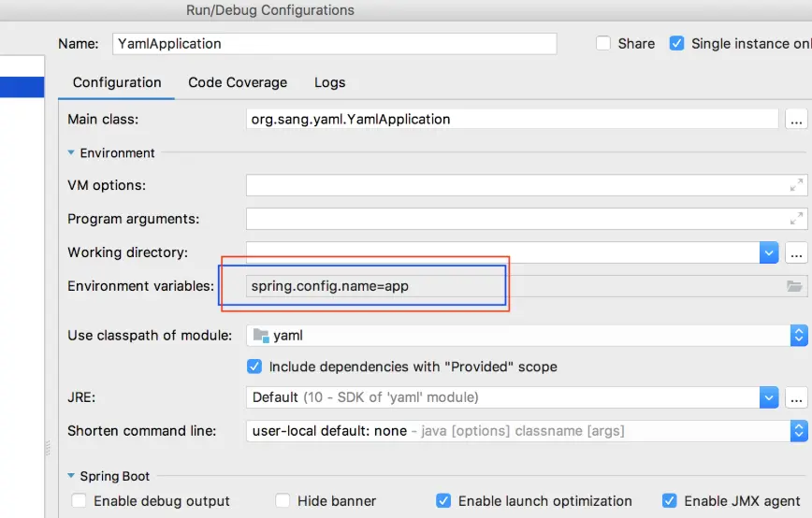Toggle Include dependencies with "Provided" scope

(254, 367)
